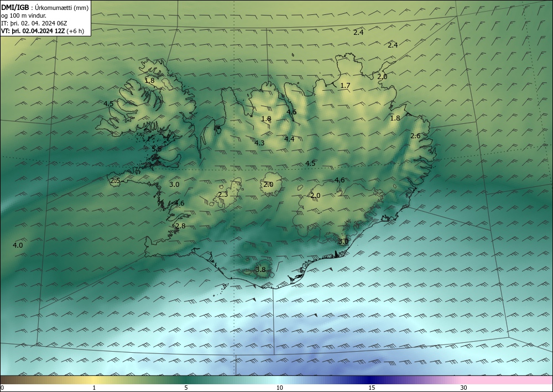
Task: Select the 'VT: þri. 02.04.2024 12Z (+6 h)' line
Action: pos(43,30)
